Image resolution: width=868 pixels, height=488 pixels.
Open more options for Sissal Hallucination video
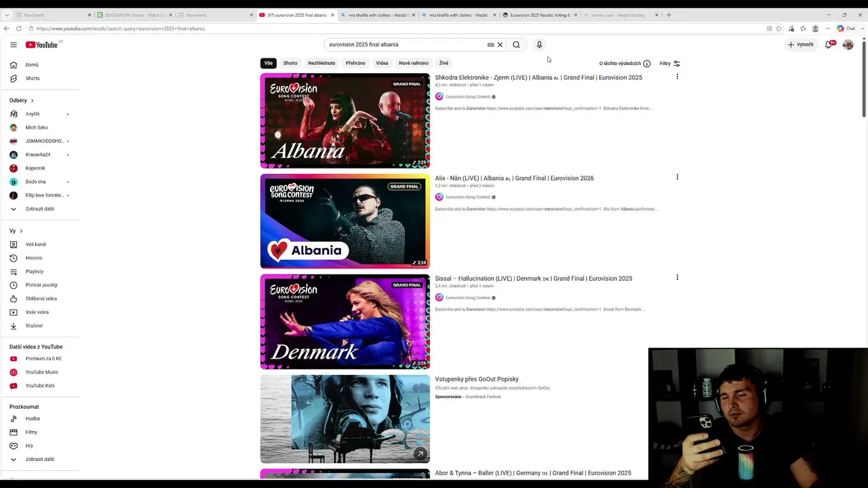click(677, 277)
